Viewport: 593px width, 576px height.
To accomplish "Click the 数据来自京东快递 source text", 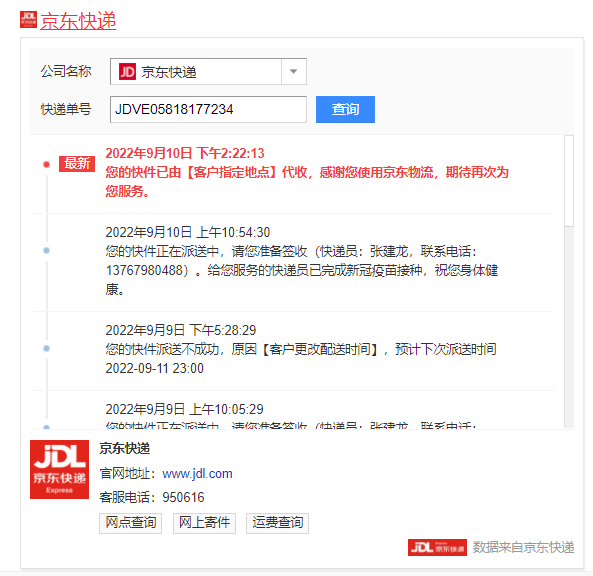I will click(x=523, y=547).
